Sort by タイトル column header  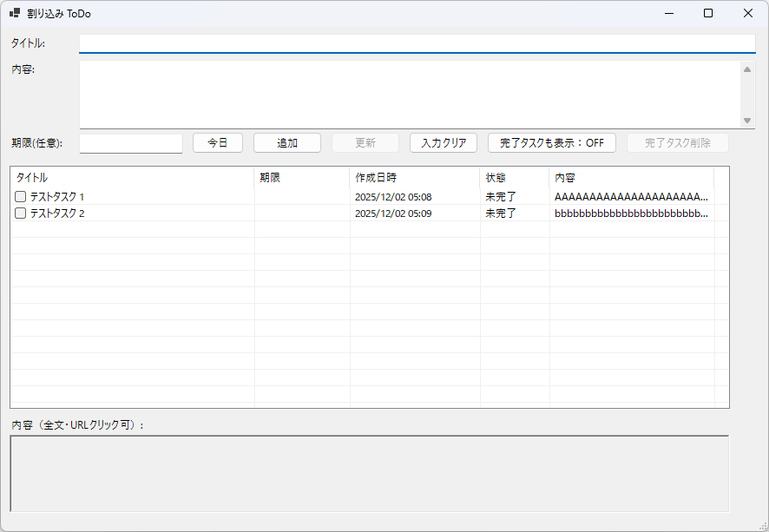(x=130, y=177)
